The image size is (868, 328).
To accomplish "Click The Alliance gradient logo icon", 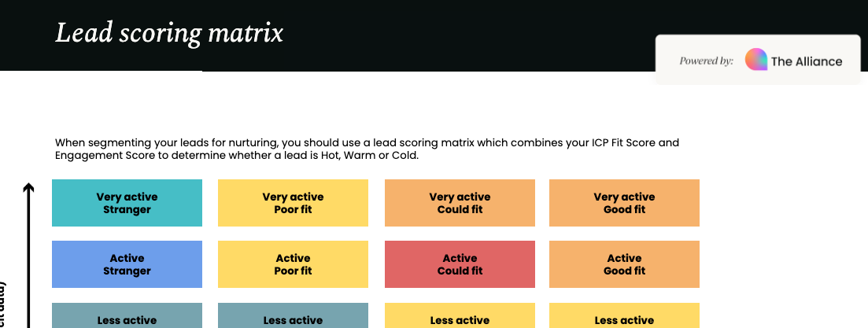I will click(755, 60).
